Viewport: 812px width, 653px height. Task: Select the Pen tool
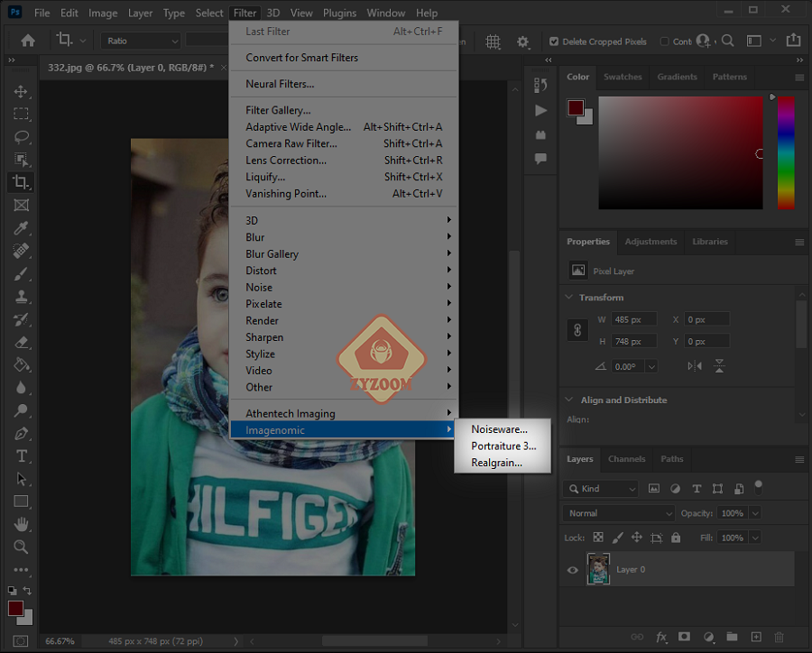pos(21,433)
